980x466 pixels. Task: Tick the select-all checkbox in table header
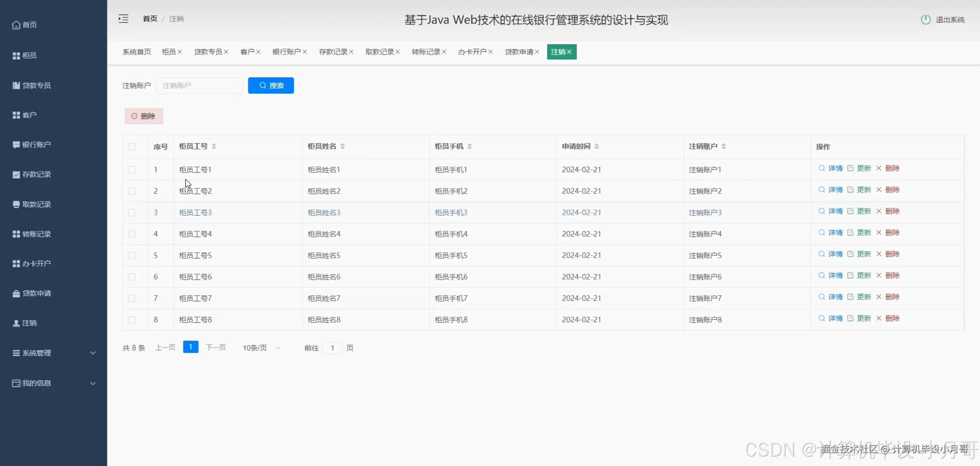pos(132,147)
